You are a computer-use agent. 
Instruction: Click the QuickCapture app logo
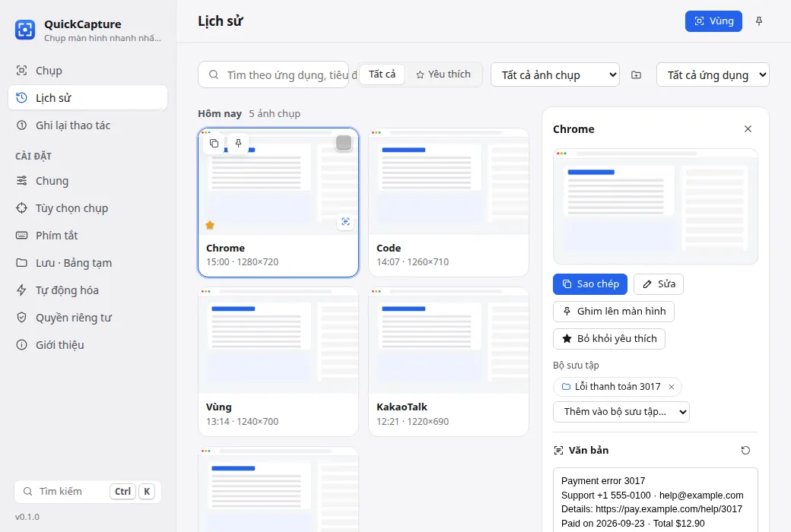[x=24, y=30]
